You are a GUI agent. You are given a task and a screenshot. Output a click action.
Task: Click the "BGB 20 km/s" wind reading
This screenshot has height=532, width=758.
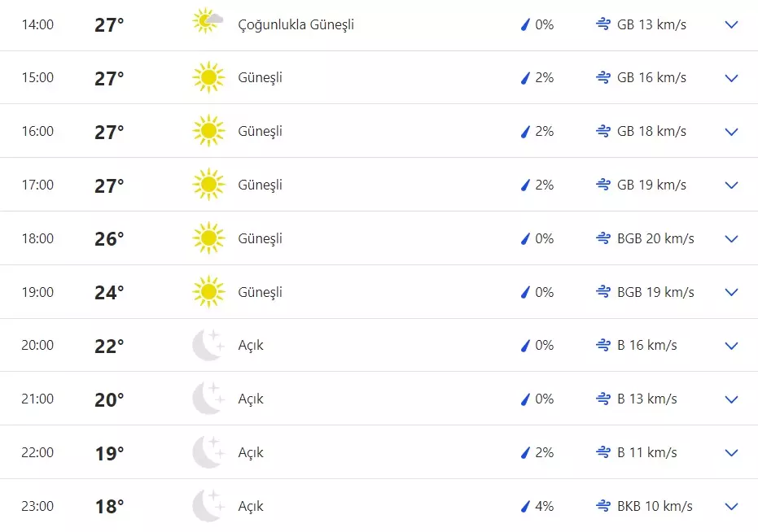point(655,238)
